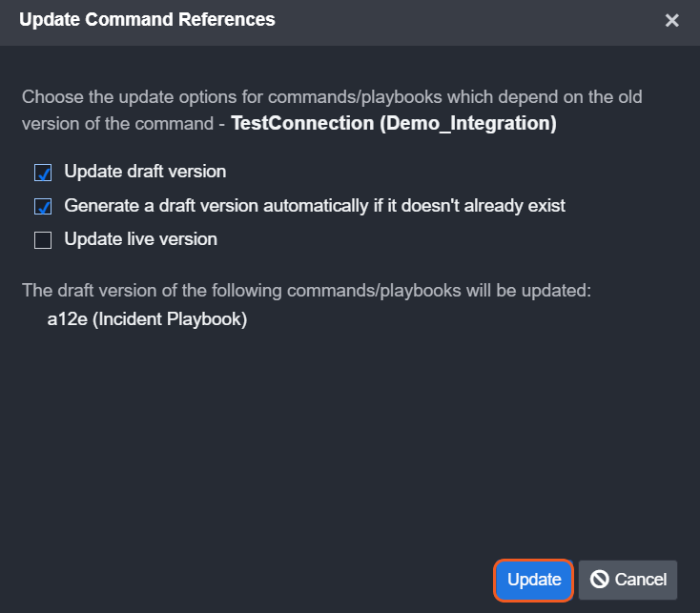Viewport: 700px width, 613px height.
Task: Click the blue checkmark beside Generate a draft
Action: (x=43, y=206)
